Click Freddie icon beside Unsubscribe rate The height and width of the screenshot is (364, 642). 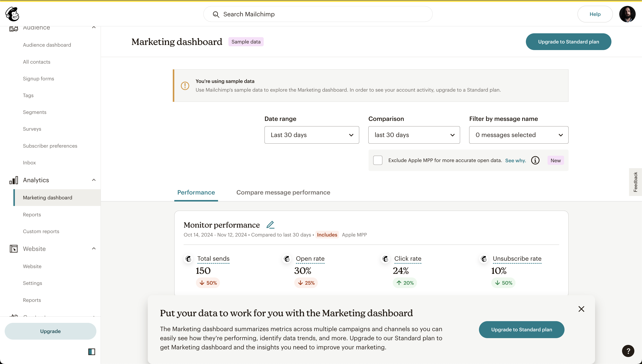point(484,259)
